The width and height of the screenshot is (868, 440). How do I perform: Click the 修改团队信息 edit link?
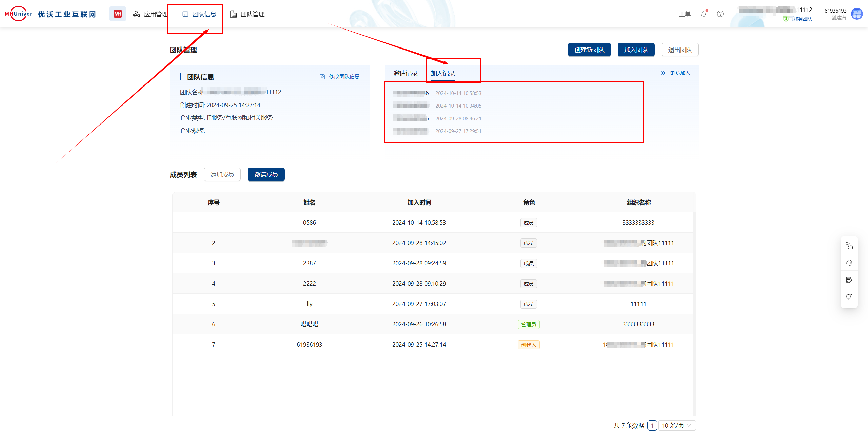(x=340, y=77)
